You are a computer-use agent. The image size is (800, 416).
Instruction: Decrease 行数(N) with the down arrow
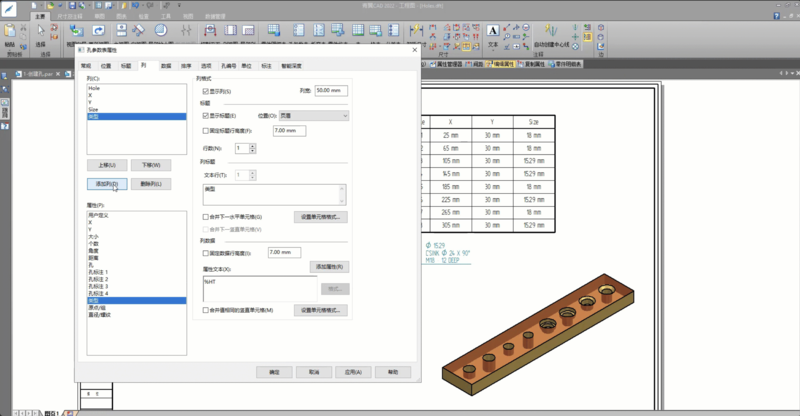click(x=253, y=151)
